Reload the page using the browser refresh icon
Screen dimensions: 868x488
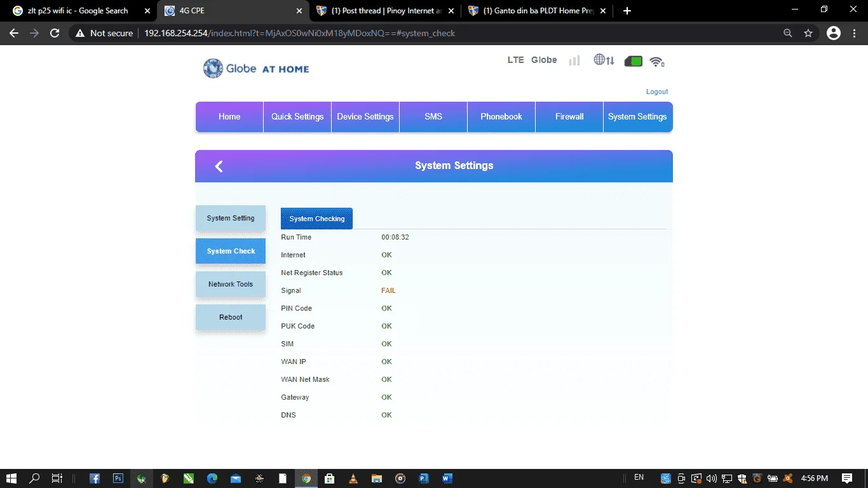point(55,33)
